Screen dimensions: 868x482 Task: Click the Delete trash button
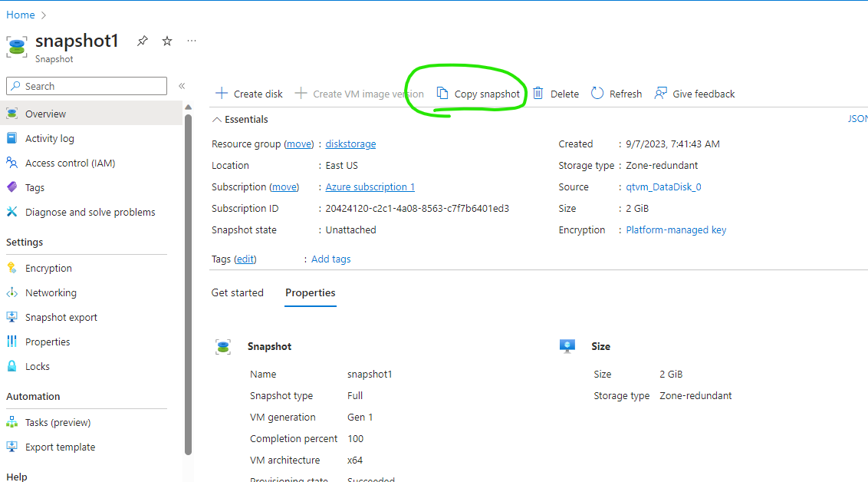556,94
